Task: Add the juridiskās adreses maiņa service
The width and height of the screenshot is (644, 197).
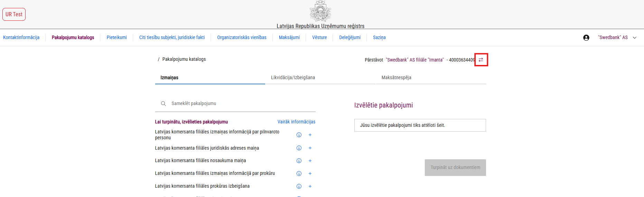Action: pyautogui.click(x=310, y=148)
